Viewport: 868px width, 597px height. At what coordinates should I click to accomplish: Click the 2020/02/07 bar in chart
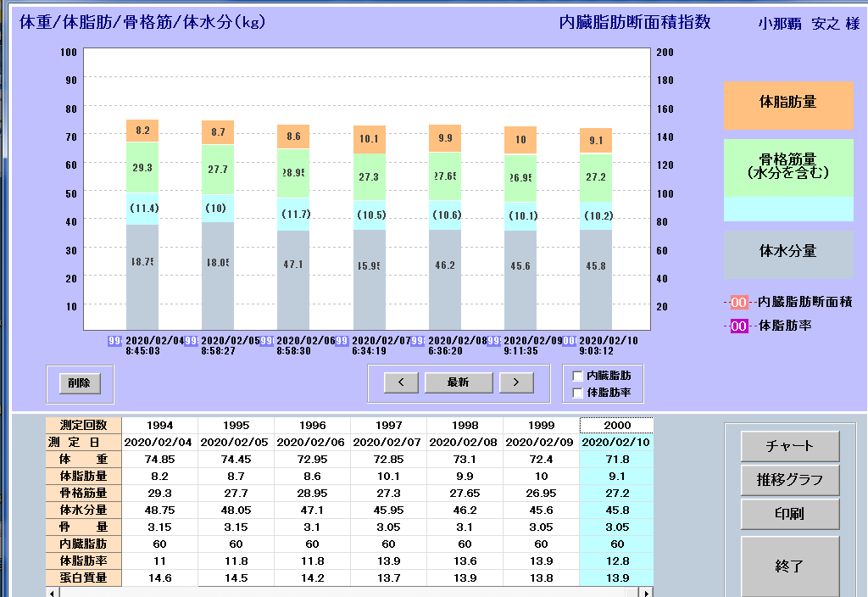(370, 227)
